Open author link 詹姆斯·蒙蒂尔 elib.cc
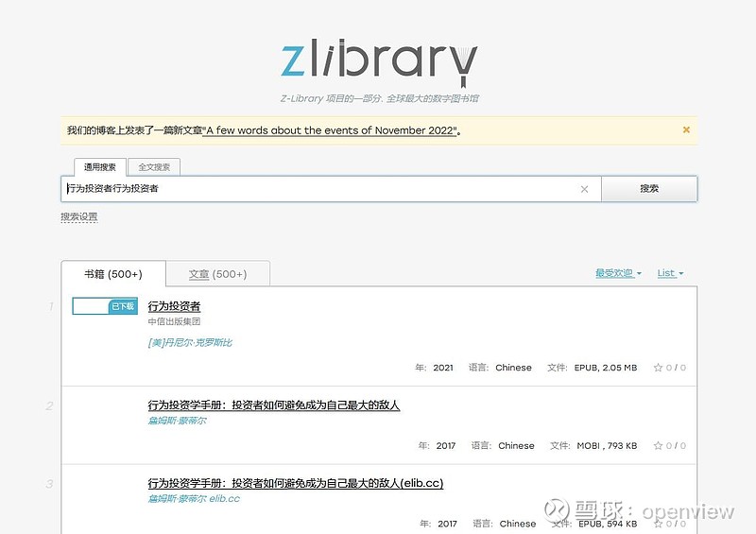Image resolution: width=756 pixels, height=534 pixels. (x=194, y=499)
